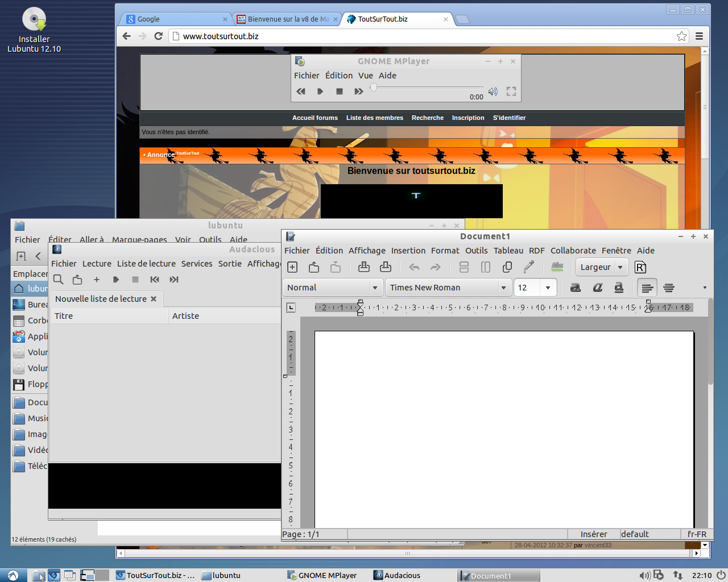Click AbiWord redo arrow
Image resolution: width=728 pixels, height=582 pixels.
[436, 267]
